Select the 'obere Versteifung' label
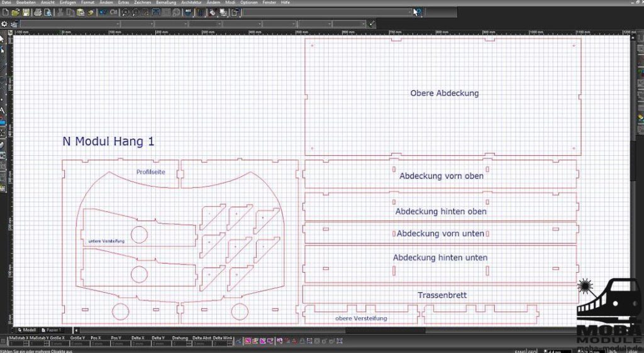The image size is (644, 353). pyautogui.click(x=361, y=318)
